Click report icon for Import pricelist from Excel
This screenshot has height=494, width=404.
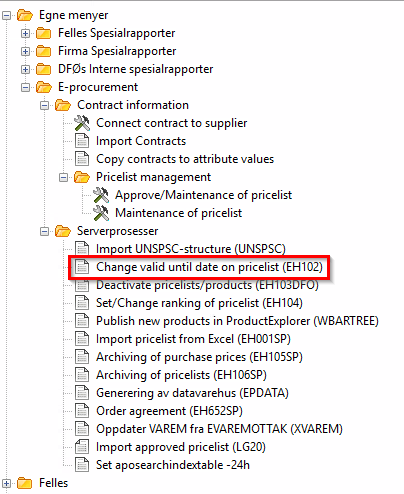(82, 338)
